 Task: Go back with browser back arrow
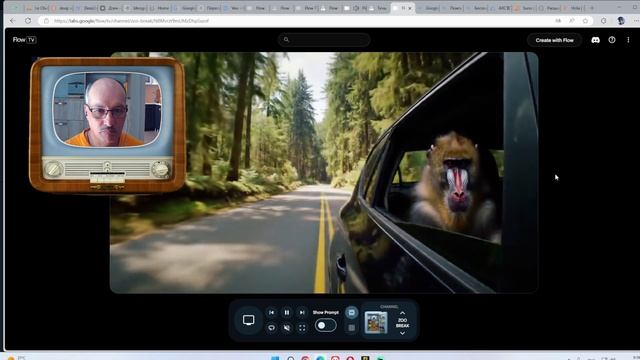pyautogui.click(x=13, y=20)
